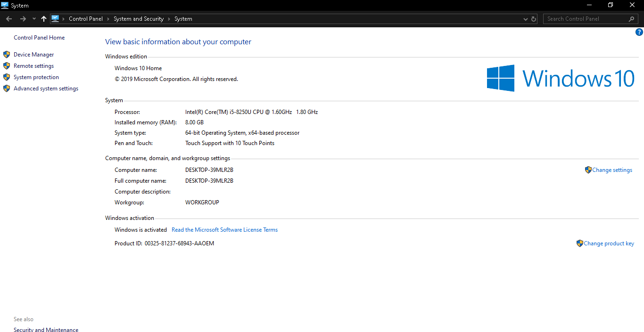This screenshot has width=644, height=332.
Task: Click Change settings link
Action: coord(612,170)
